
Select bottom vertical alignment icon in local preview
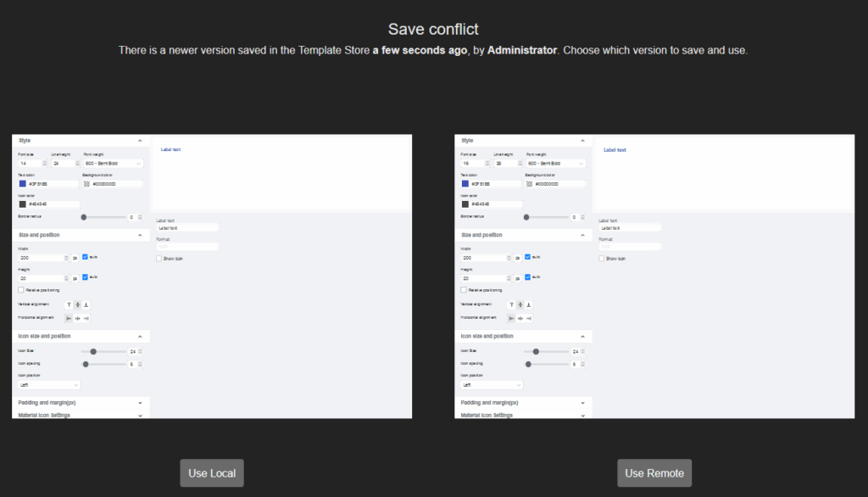point(86,304)
